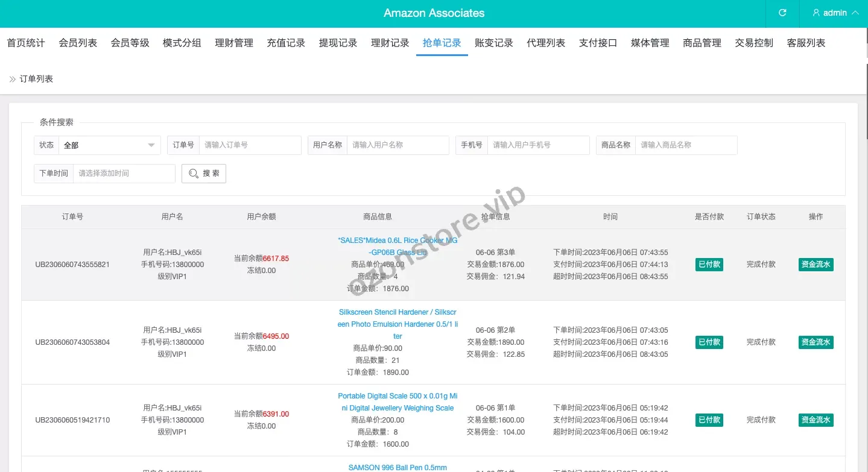
Task: Open the 商品管理 tab
Action: [702, 43]
